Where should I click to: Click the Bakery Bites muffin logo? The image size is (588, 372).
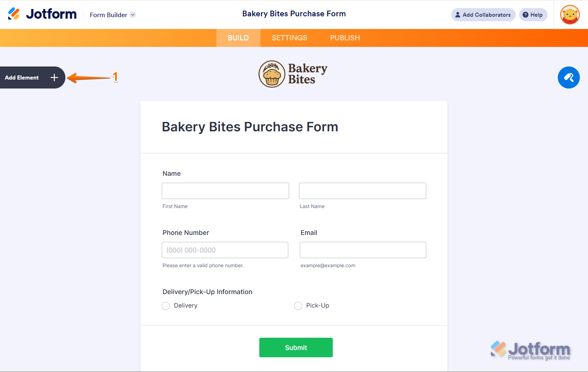[x=272, y=74]
